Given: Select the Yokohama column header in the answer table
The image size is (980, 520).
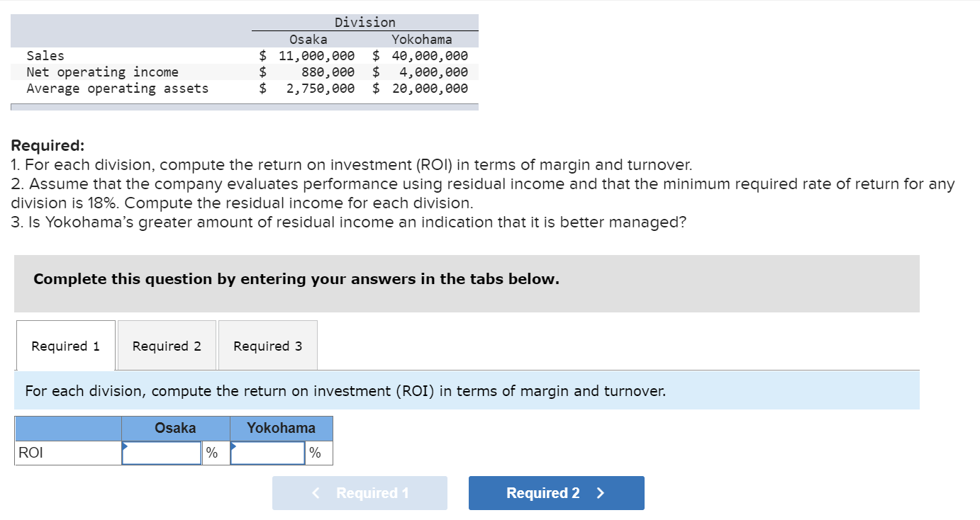Looking at the screenshot, I should (x=280, y=427).
